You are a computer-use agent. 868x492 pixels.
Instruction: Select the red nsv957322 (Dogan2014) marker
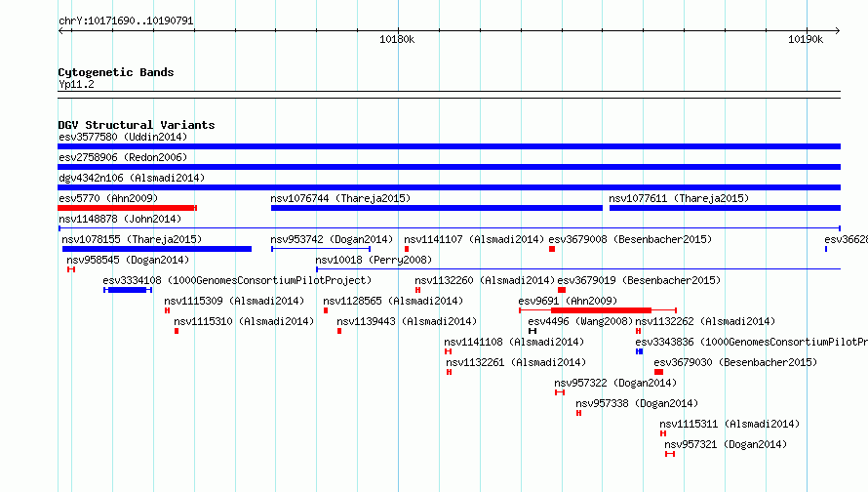[560, 392]
